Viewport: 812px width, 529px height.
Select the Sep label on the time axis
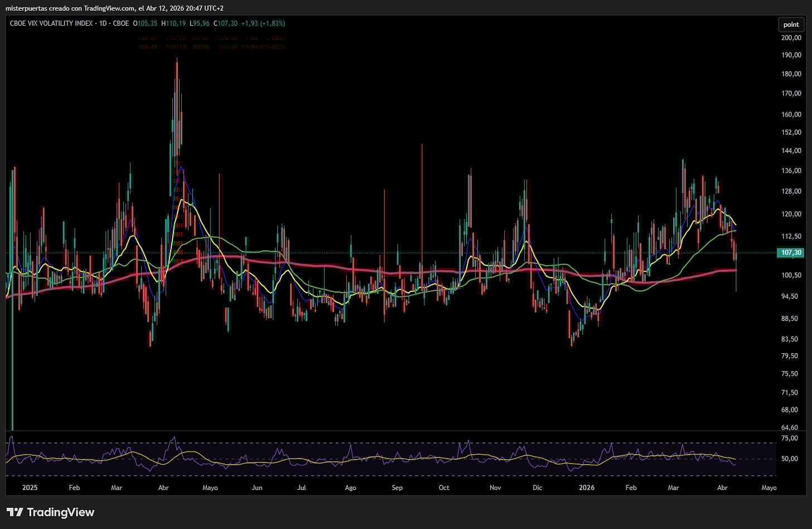click(x=397, y=488)
